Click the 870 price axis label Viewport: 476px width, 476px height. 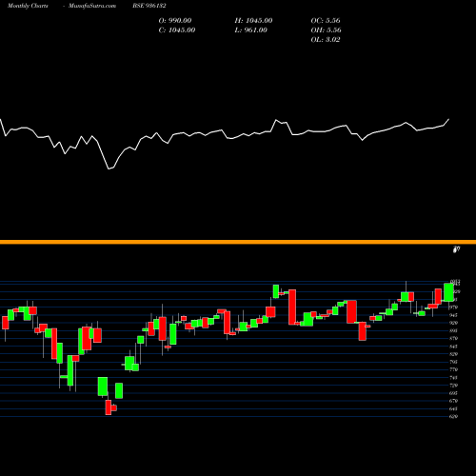454,339
